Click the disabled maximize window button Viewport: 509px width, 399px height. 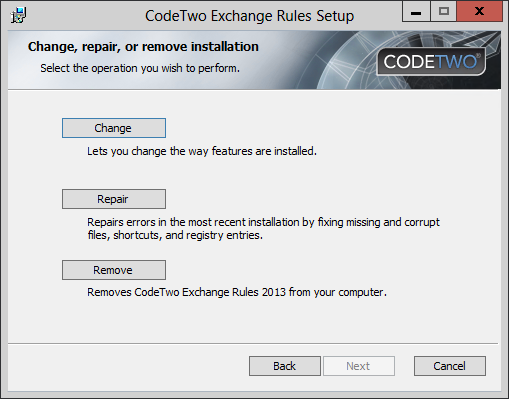coord(444,12)
